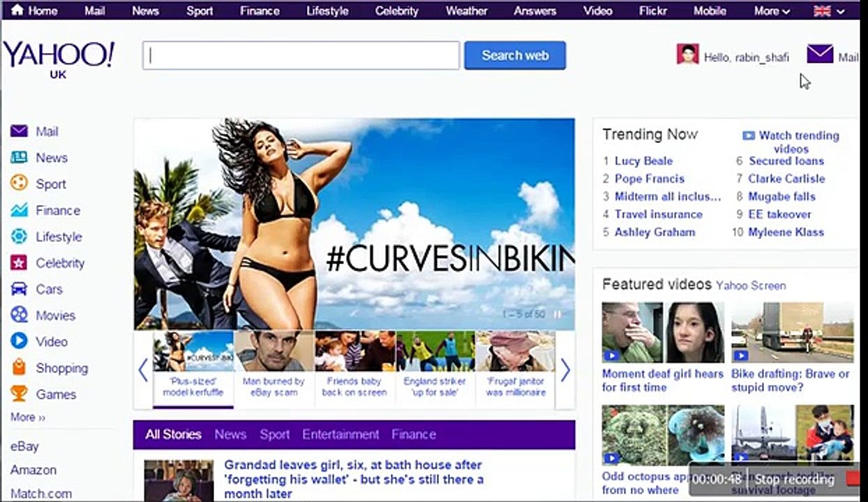This screenshot has height=502, width=868.
Task: Play the Odd octopus video thumbnail
Action: pos(663,435)
